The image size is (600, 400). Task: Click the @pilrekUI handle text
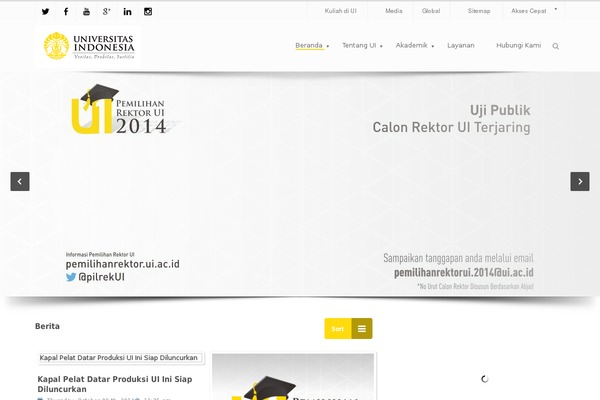[x=101, y=277]
